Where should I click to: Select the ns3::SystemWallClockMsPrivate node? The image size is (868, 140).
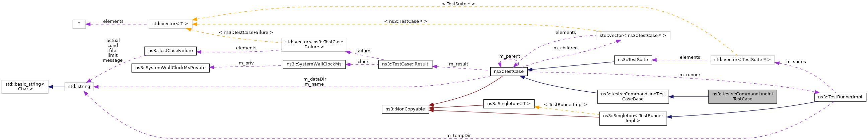point(170,68)
